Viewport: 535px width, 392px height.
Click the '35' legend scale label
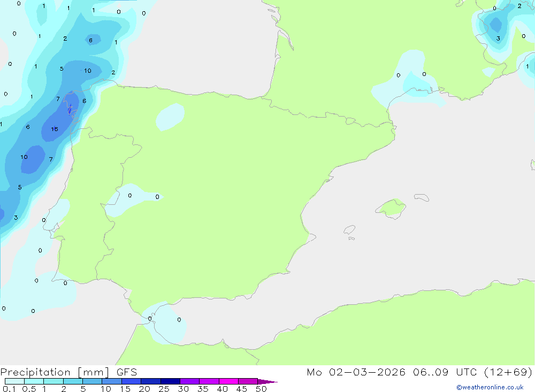(203, 389)
